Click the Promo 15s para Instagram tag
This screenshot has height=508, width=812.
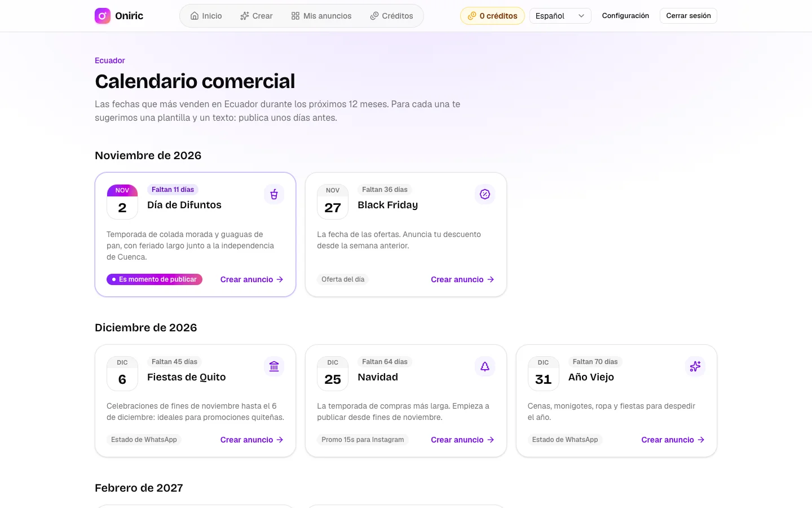(363, 440)
